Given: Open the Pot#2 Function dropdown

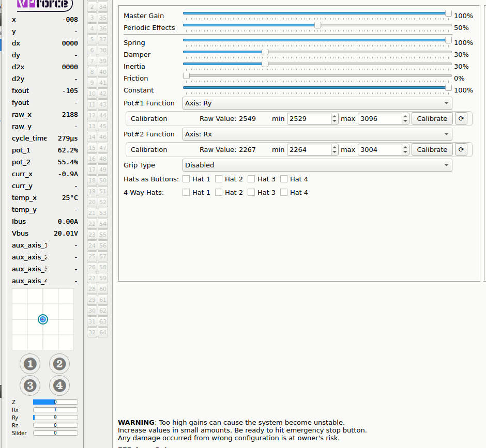Looking at the screenshot, I should click(x=317, y=134).
